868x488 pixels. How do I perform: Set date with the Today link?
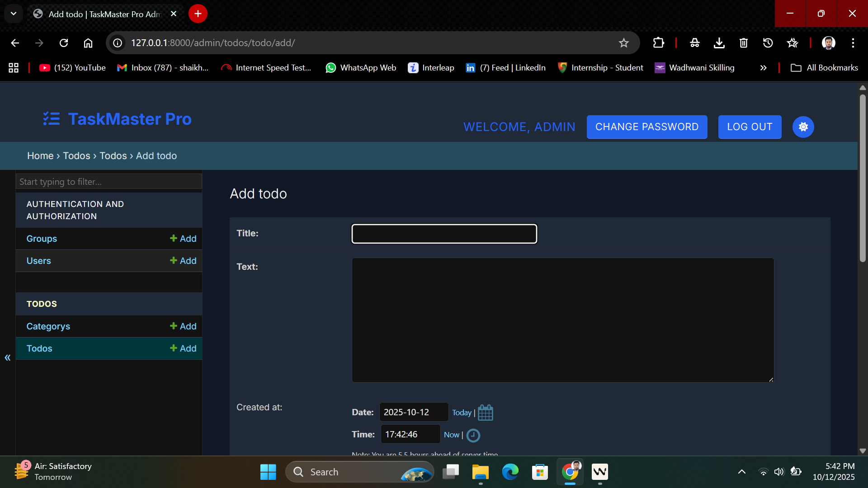click(462, 413)
